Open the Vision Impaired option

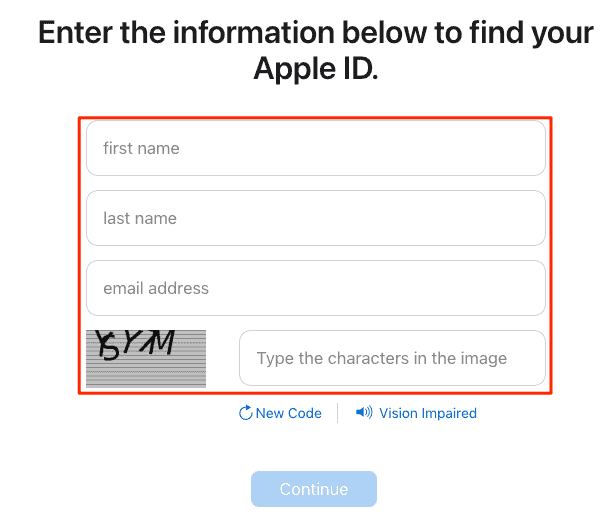tap(428, 413)
